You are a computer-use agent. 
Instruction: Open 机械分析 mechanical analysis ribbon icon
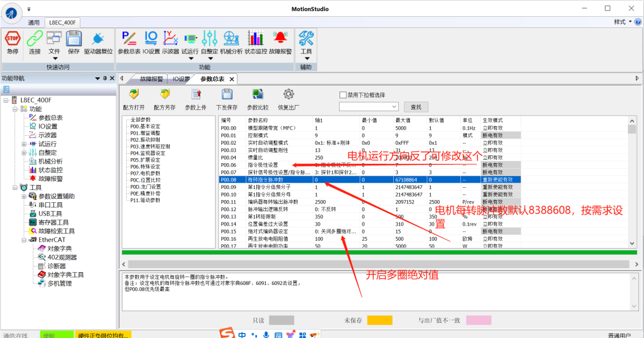tap(231, 38)
